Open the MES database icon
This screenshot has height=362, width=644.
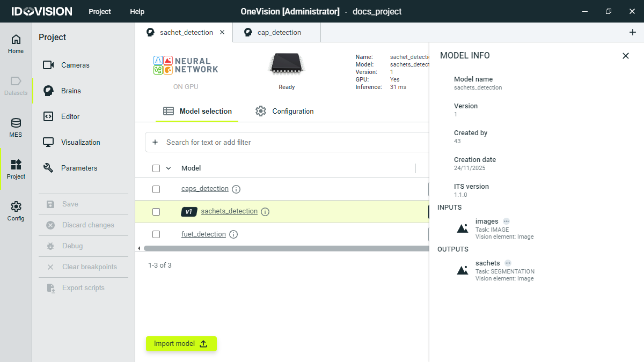point(16,127)
